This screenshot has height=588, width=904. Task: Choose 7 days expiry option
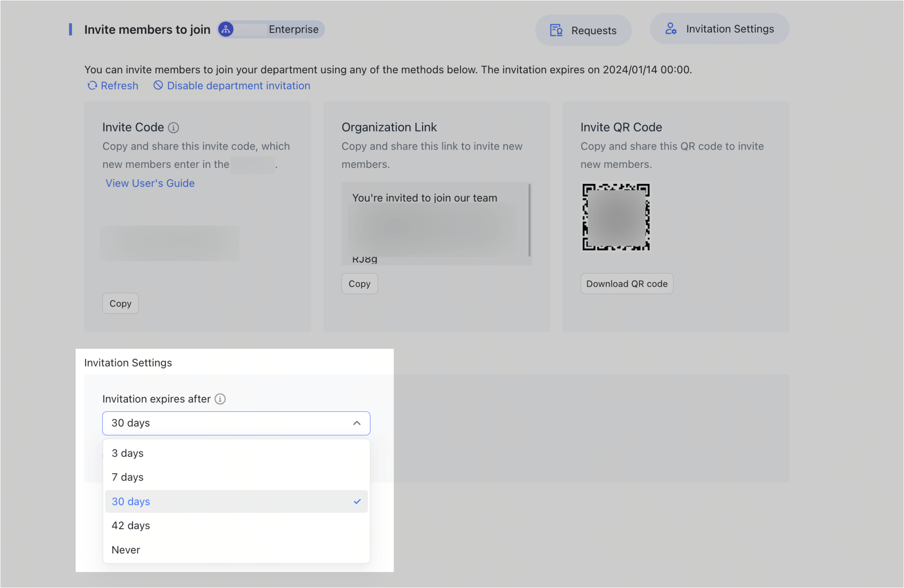coord(127,477)
